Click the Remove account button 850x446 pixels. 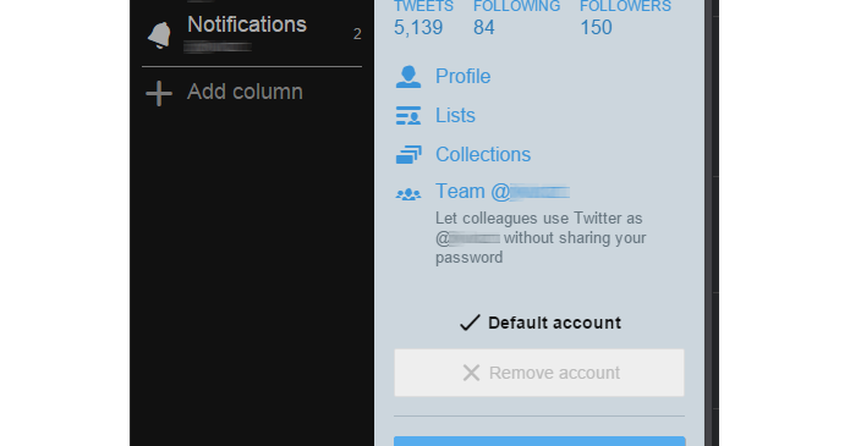(539, 373)
